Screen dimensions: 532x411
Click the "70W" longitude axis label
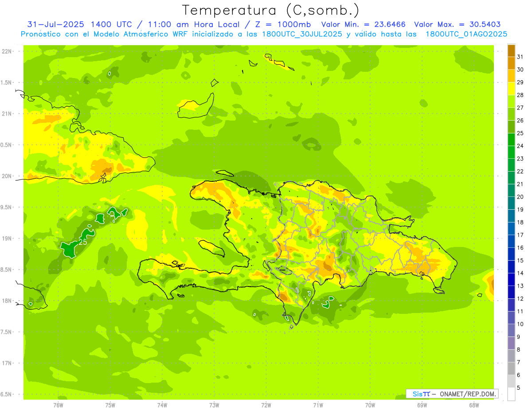coord(370,405)
